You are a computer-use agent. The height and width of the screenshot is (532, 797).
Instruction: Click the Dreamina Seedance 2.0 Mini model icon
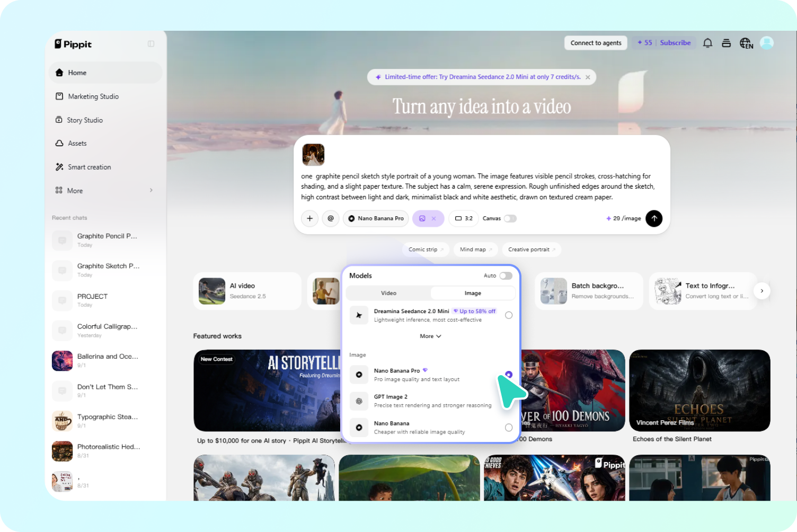[359, 315]
